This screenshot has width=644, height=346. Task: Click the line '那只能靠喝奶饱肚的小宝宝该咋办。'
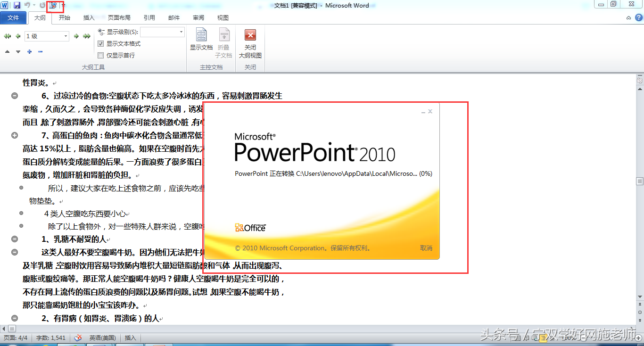click(82, 305)
